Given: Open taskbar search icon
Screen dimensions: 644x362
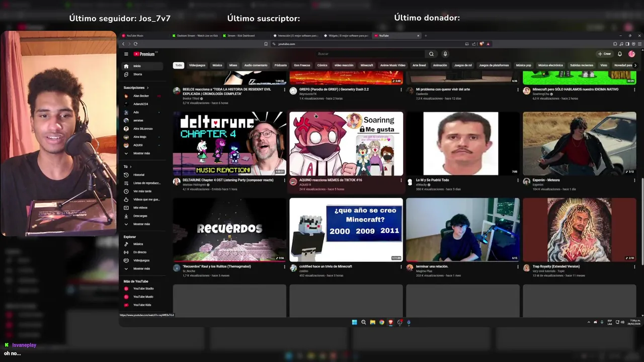Looking at the screenshot, I should click(363, 322).
